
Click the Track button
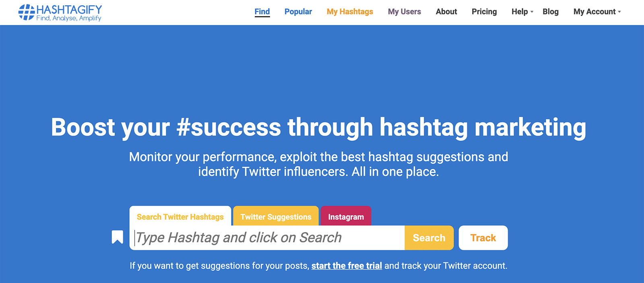click(483, 238)
